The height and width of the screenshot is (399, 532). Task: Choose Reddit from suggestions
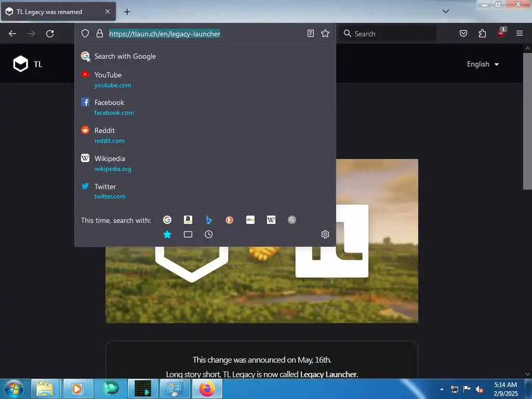(x=205, y=136)
